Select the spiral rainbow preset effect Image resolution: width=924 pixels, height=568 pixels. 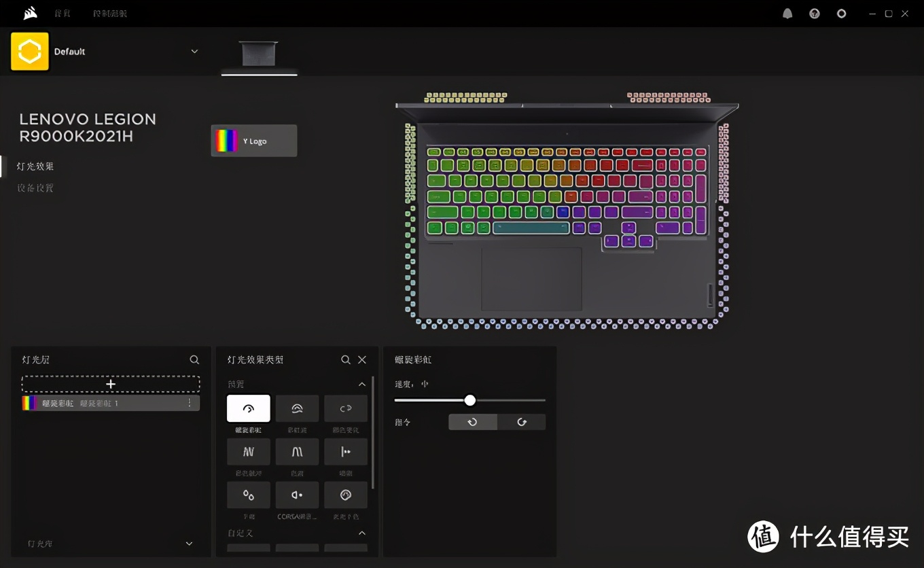click(248, 408)
